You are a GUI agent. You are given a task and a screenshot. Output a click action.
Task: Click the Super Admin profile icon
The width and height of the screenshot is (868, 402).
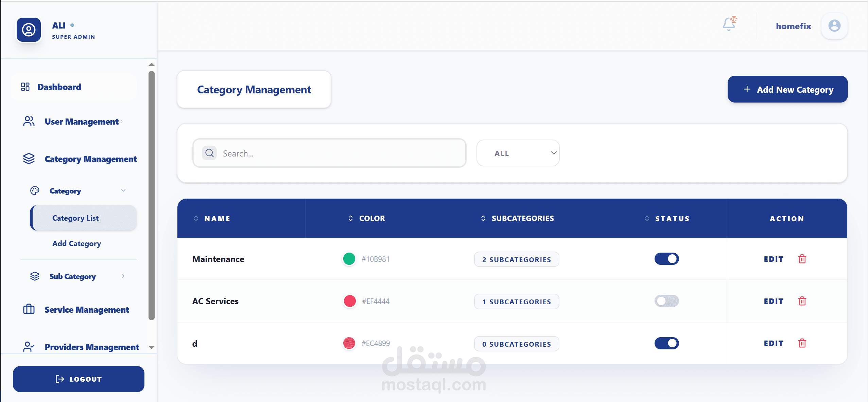coord(29,30)
